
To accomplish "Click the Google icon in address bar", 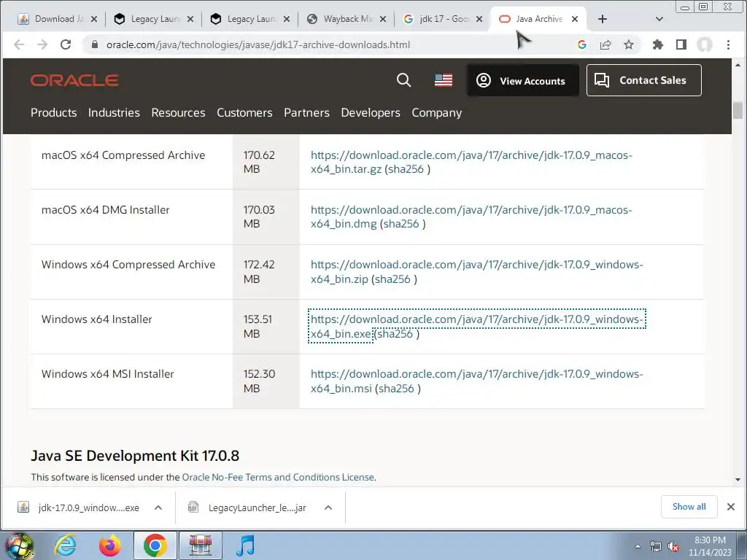I will (581, 44).
